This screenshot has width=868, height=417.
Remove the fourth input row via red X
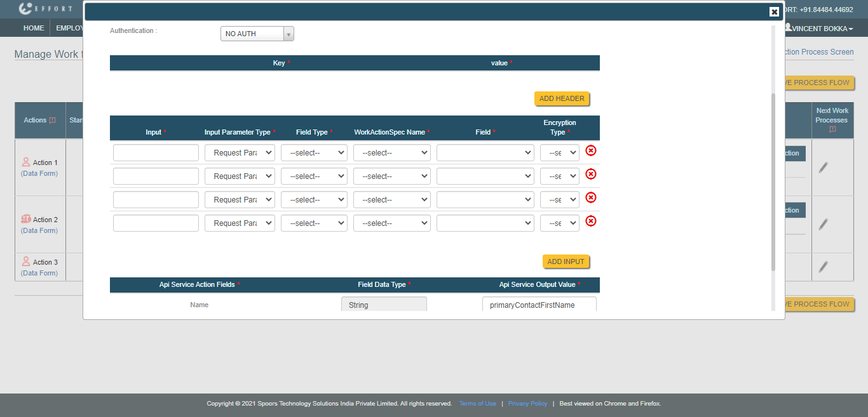coord(590,221)
